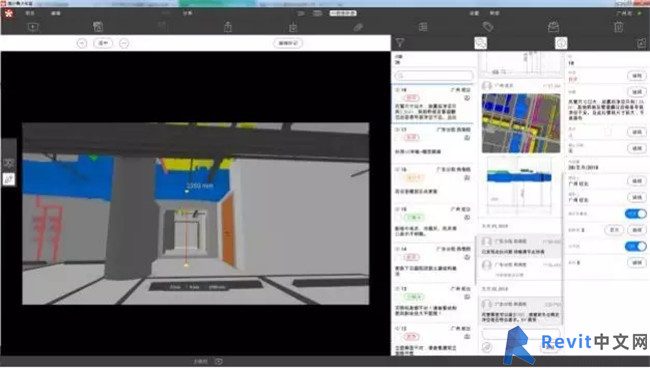Click the red app logo in top-left corner
The width and height of the screenshot is (650, 368).
pos(9,13)
